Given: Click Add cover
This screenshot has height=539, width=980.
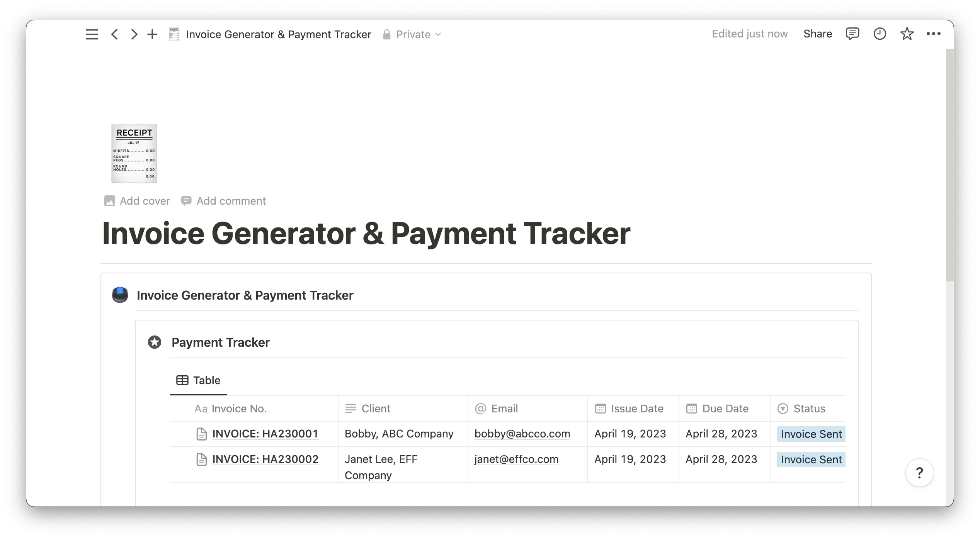Looking at the screenshot, I should (136, 201).
